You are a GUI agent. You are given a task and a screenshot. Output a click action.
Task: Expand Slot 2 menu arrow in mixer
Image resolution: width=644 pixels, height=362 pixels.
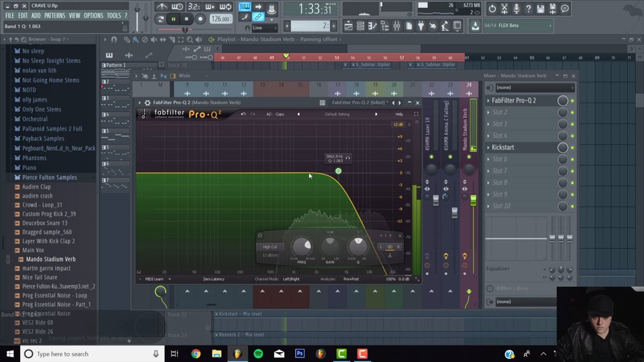coord(488,112)
